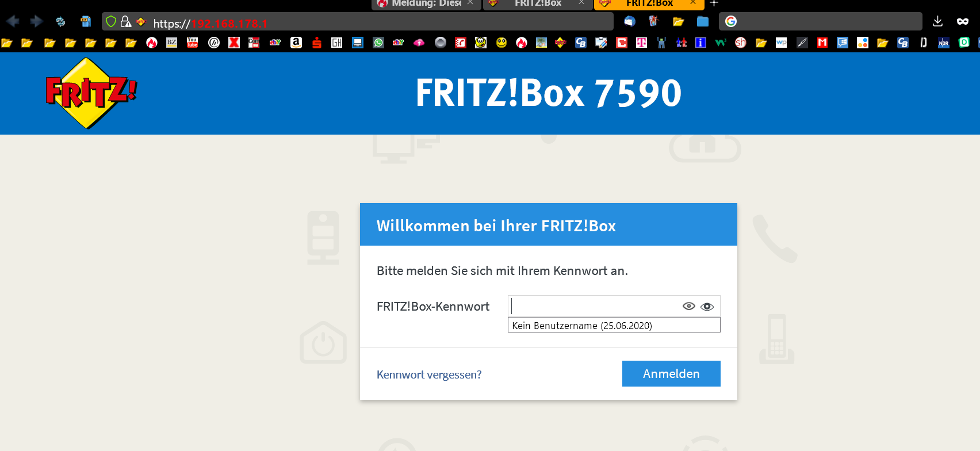Open the wp bookmark

coord(781,43)
